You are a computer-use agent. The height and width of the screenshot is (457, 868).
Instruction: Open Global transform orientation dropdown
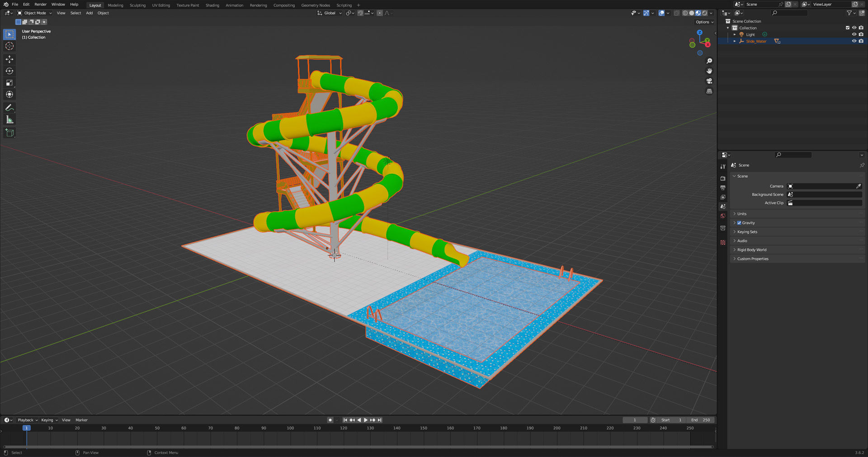(330, 13)
